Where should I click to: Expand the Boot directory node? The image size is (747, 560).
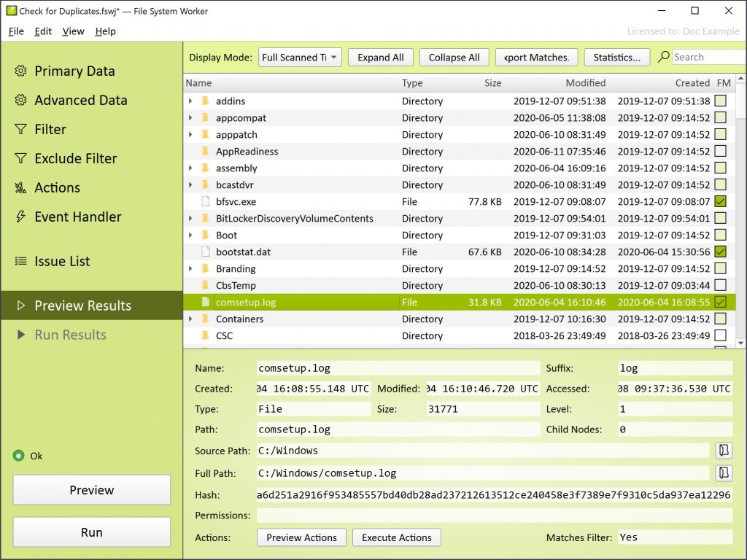click(x=190, y=236)
